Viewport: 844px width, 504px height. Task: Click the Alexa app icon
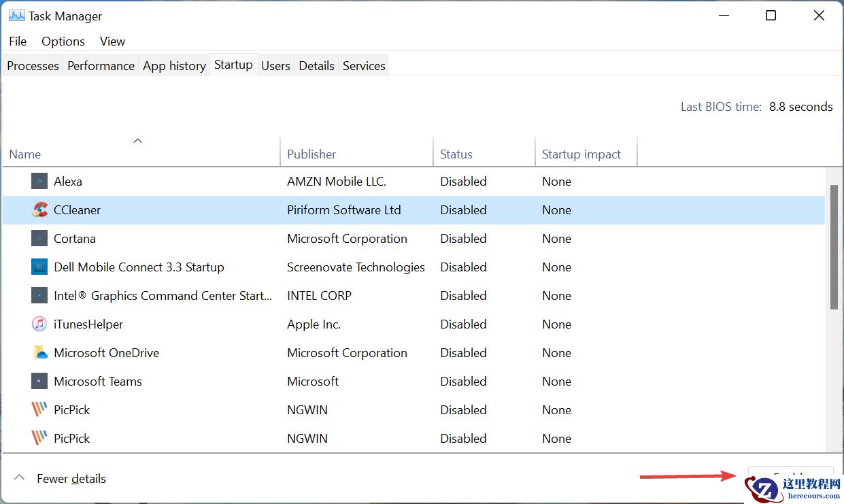39,182
